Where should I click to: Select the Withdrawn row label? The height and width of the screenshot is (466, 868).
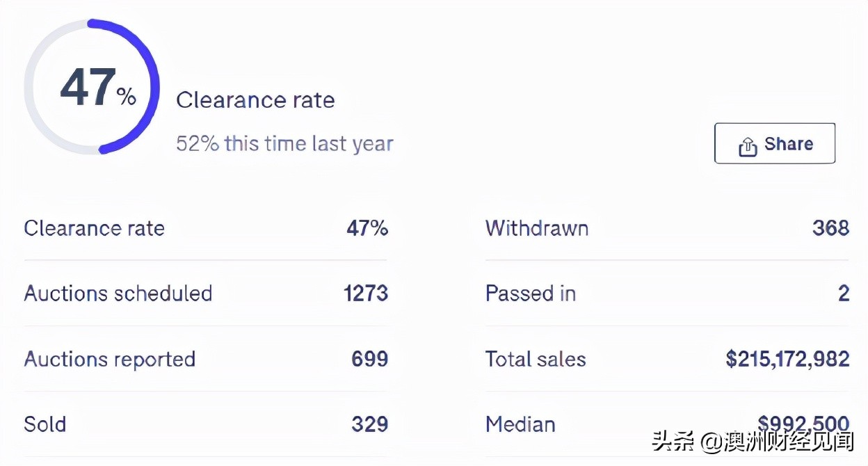pyautogui.click(x=537, y=228)
